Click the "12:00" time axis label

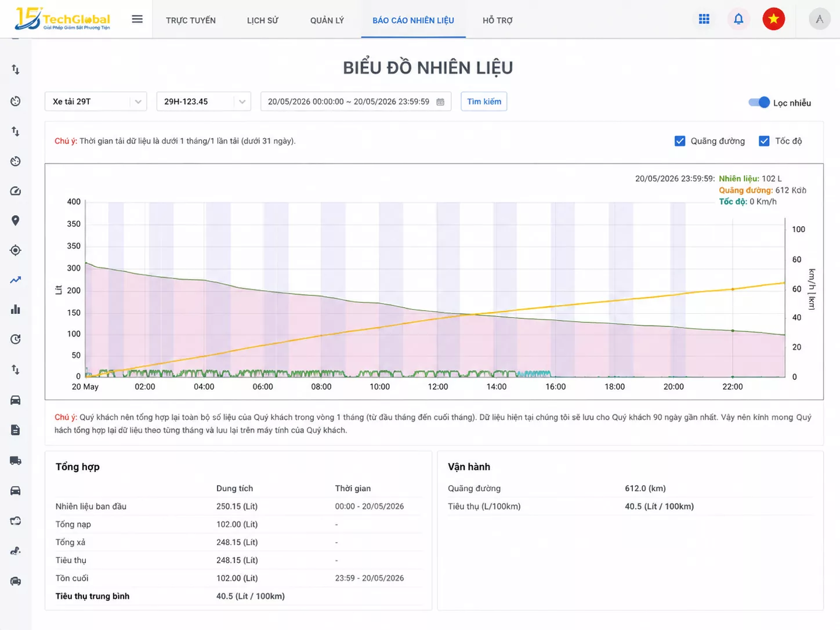pos(438,387)
